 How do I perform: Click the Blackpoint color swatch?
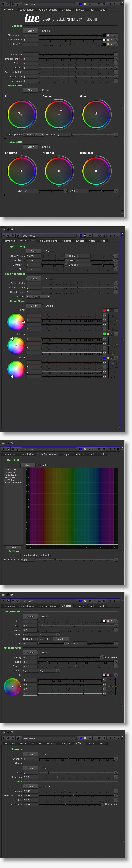[104, 35]
